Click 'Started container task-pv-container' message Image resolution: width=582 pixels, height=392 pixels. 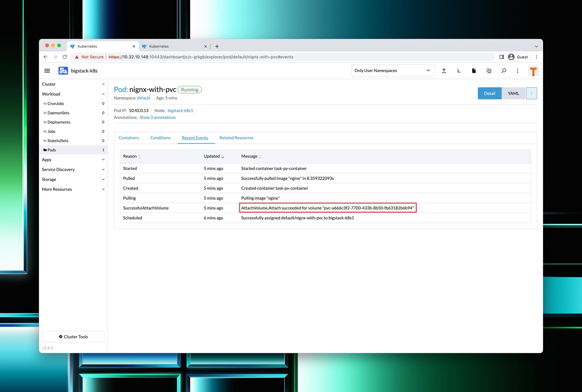click(274, 169)
